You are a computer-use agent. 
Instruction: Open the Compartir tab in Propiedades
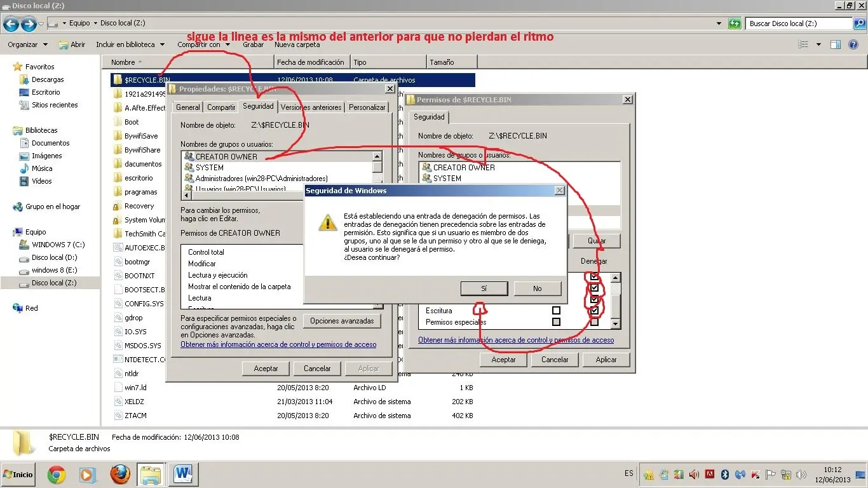(x=221, y=107)
